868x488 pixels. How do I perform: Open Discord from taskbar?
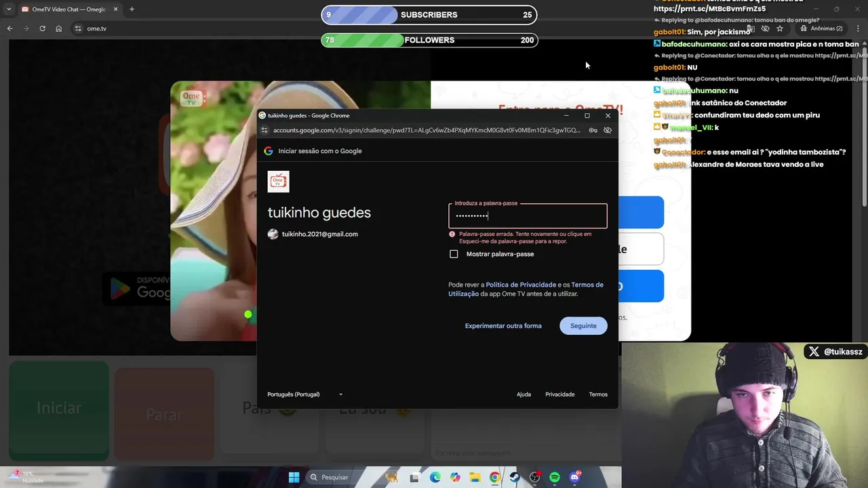(575, 477)
